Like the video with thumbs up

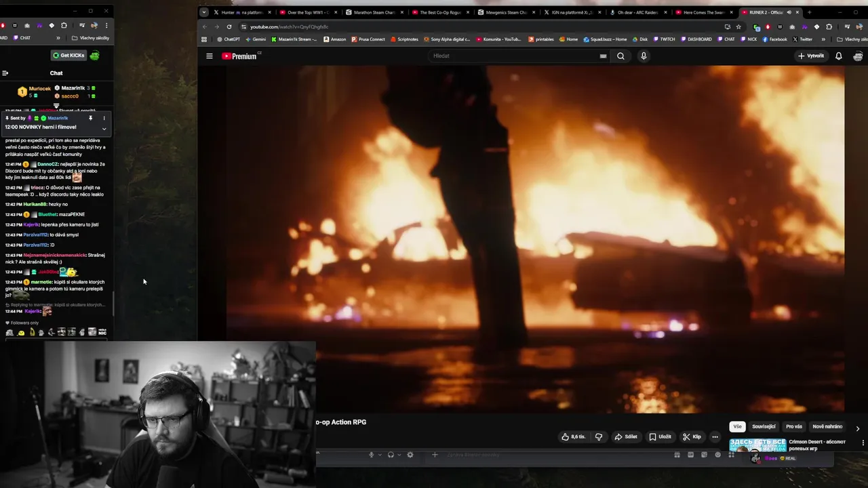coord(574,436)
